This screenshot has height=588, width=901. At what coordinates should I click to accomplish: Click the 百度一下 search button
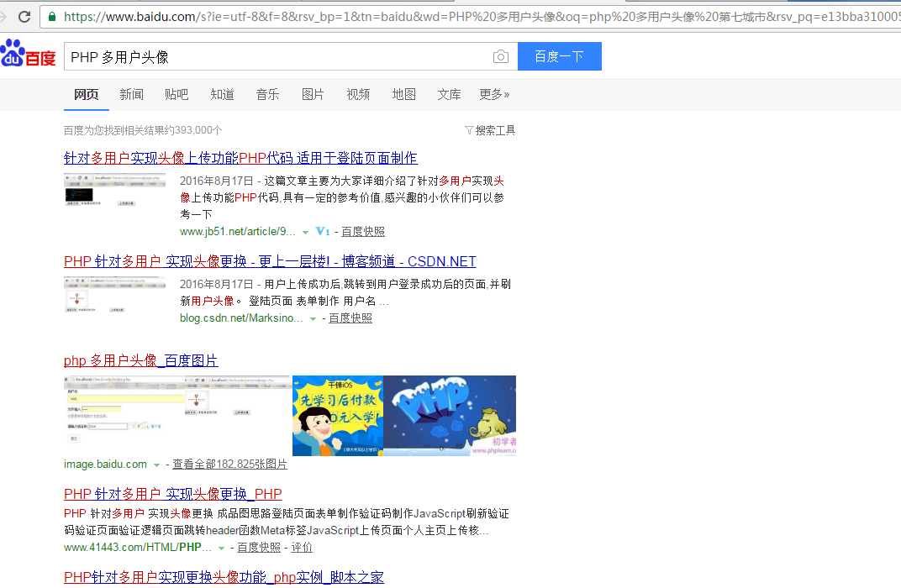[560, 56]
